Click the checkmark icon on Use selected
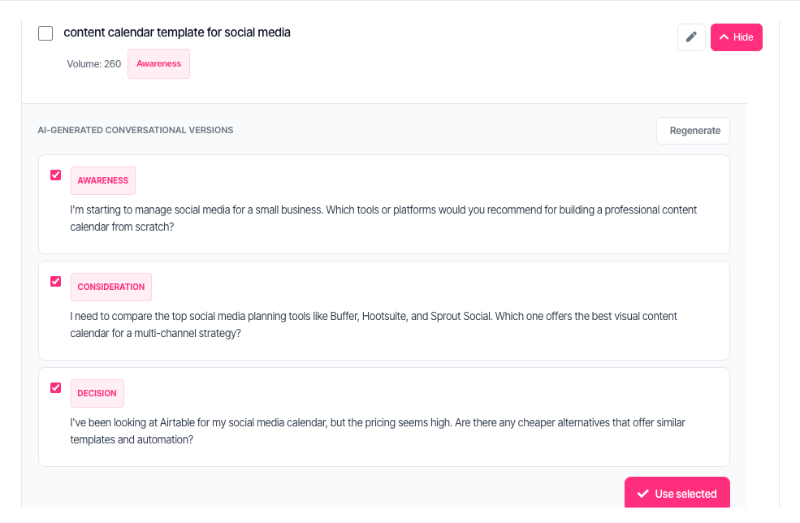This screenshot has width=800, height=523. coord(643,493)
